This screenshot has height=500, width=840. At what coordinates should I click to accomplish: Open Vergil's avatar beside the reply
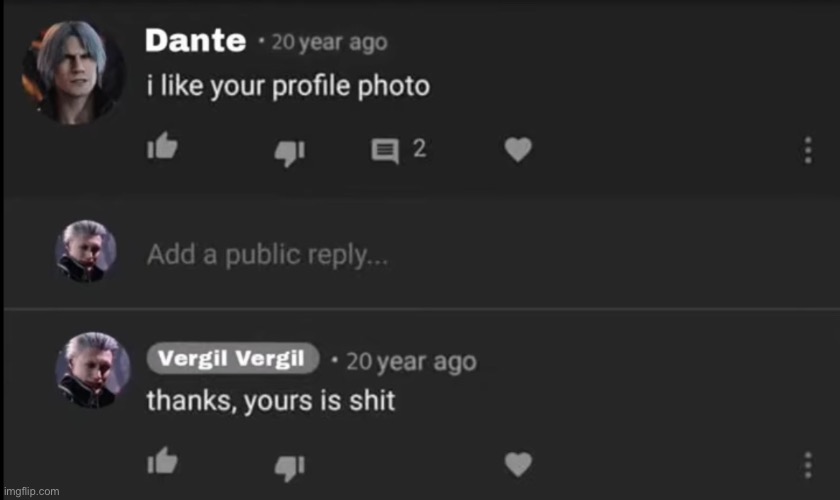pyautogui.click(x=93, y=370)
